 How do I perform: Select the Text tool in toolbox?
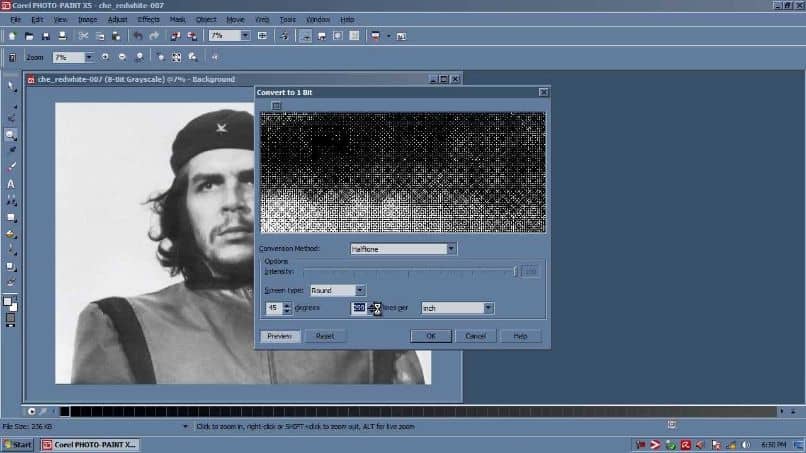pyautogui.click(x=11, y=184)
